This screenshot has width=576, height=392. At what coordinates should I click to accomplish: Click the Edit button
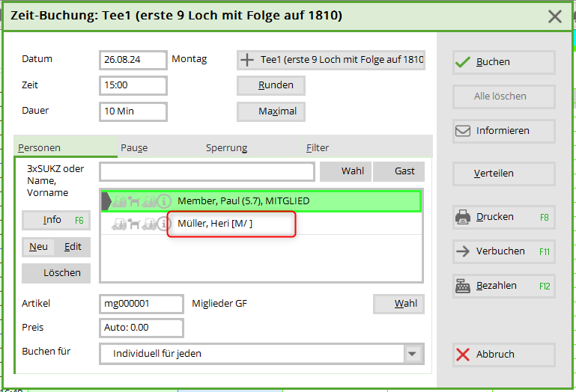tap(73, 247)
